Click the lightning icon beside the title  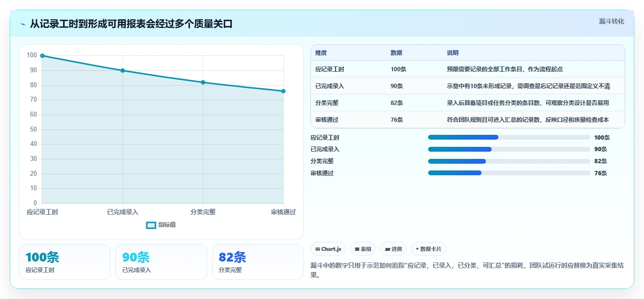[23, 24]
